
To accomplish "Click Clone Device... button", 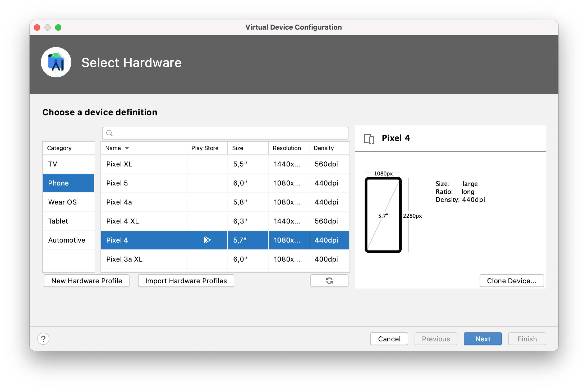I will [x=511, y=281].
